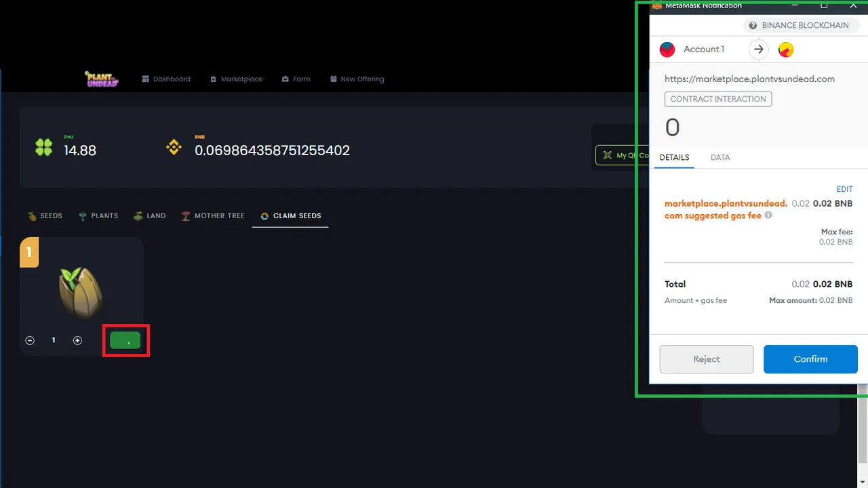
Task: Click the CONTRACT INTERACTION label
Action: 718,99
